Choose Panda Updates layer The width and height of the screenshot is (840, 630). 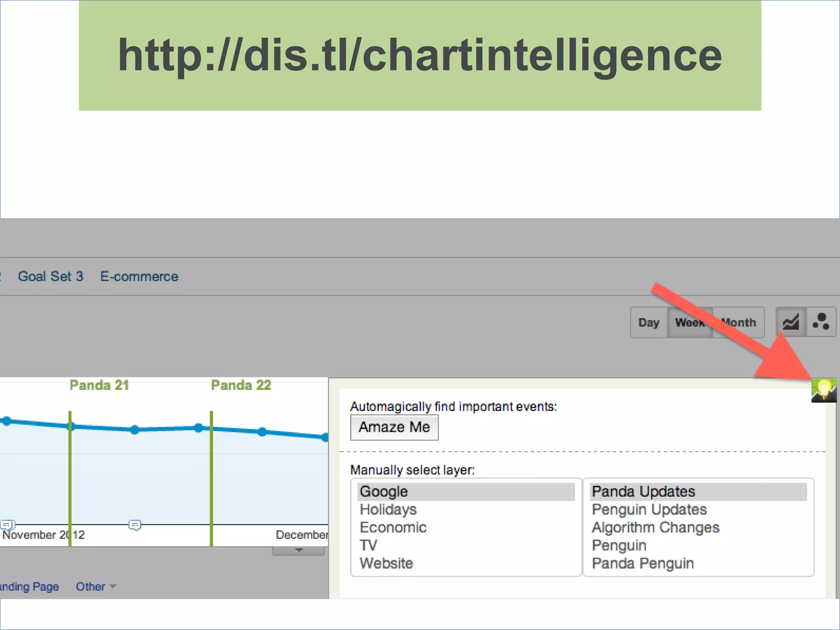coord(698,491)
